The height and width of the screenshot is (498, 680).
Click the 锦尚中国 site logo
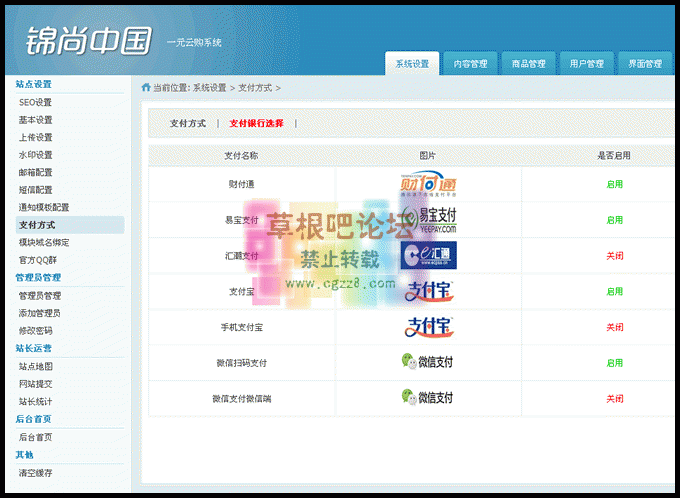[x=88, y=41]
